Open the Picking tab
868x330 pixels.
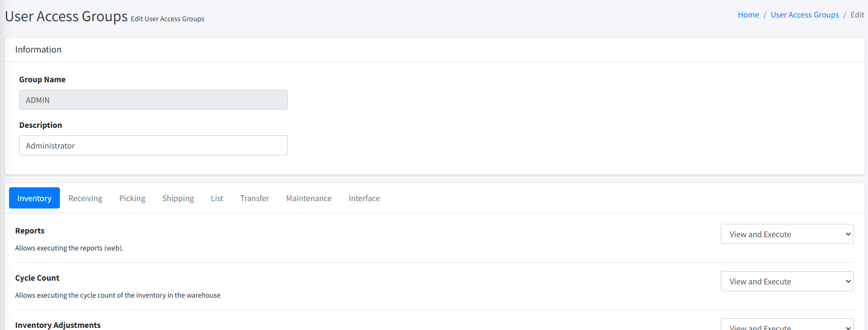pyautogui.click(x=132, y=198)
